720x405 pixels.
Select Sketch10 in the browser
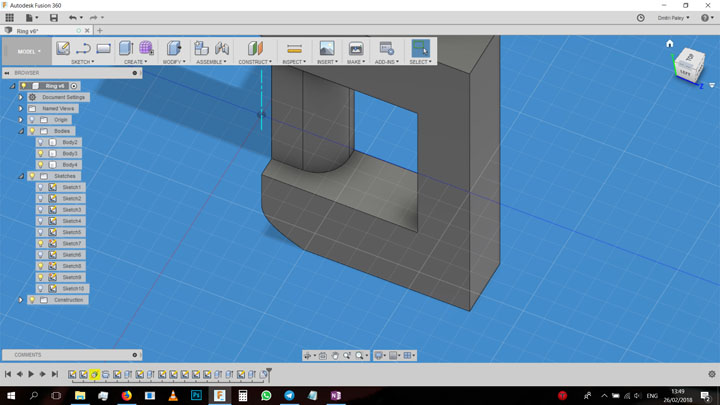pyautogui.click(x=73, y=288)
